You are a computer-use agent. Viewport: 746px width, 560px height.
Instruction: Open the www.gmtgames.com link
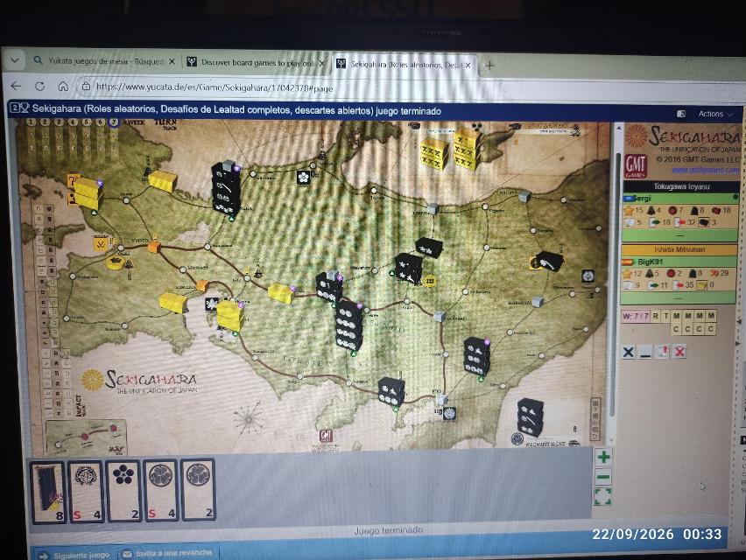coord(706,169)
